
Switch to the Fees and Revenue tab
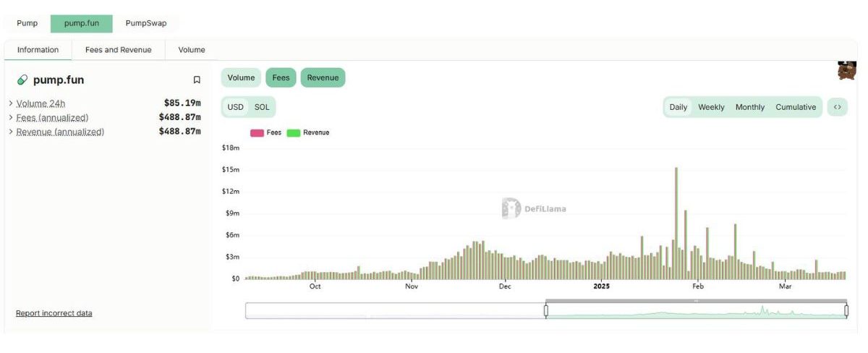(x=119, y=50)
